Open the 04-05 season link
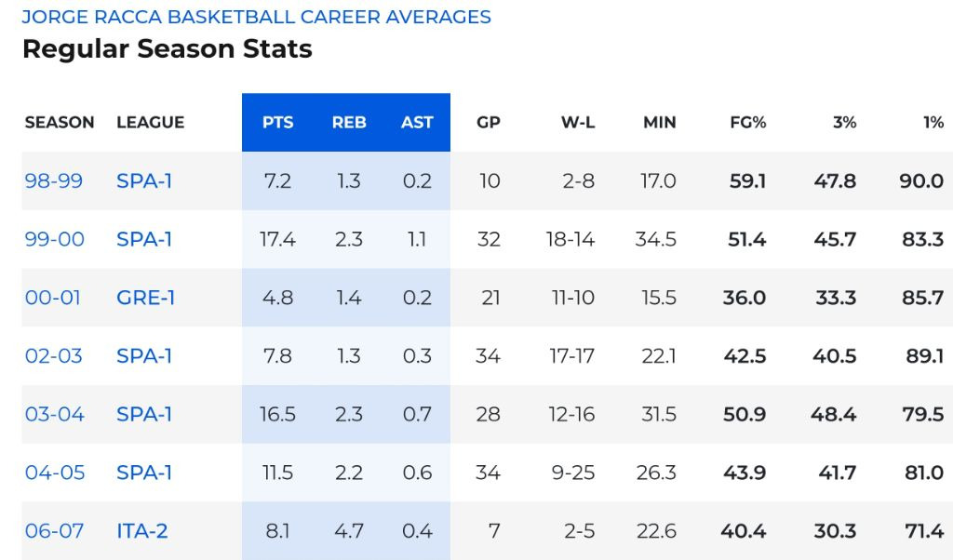This screenshot has width=953, height=560. pos(54,473)
